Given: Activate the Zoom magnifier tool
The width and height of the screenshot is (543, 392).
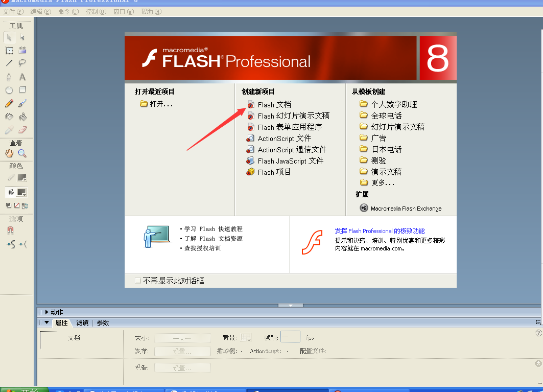Looking at the screenshot, I should point(22,153).
